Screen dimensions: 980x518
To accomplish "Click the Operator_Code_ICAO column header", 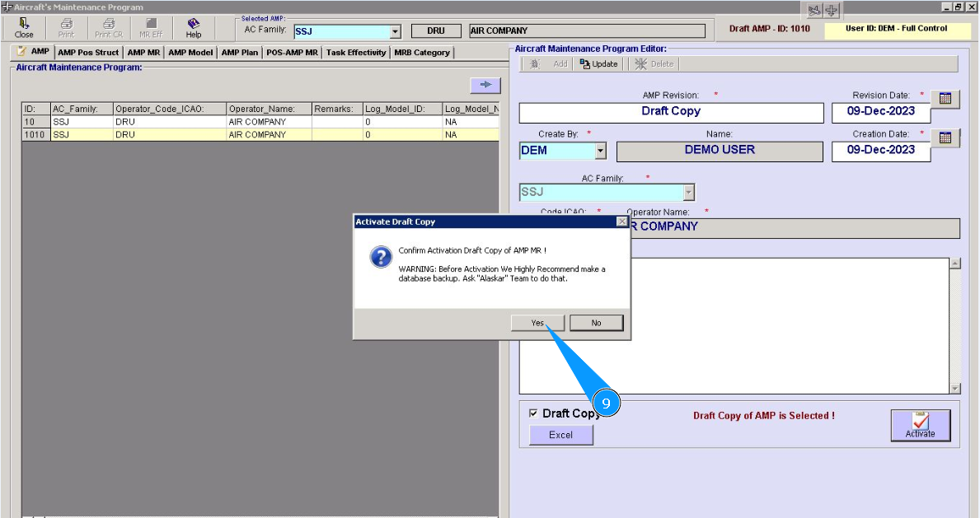I will 170,109.
